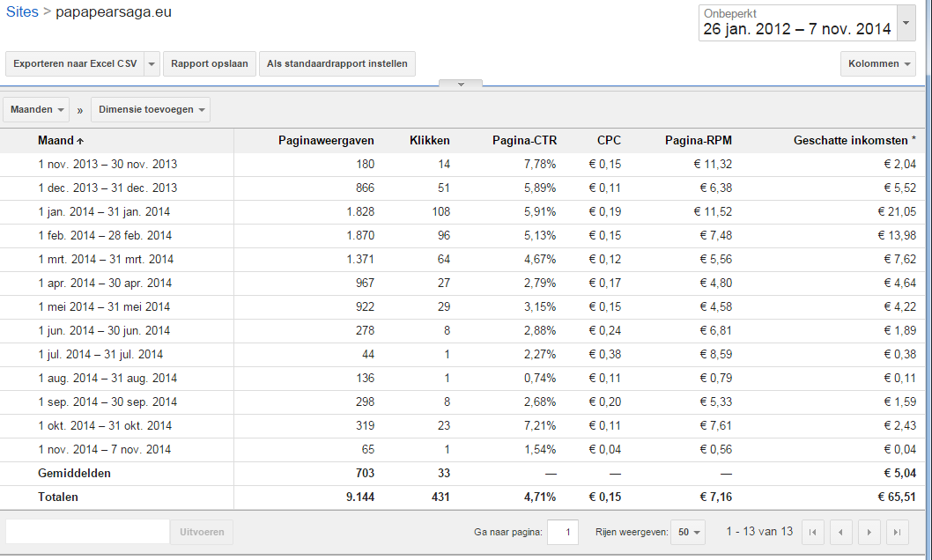Open the date range picker dropdown

click(x=906, y=23)
